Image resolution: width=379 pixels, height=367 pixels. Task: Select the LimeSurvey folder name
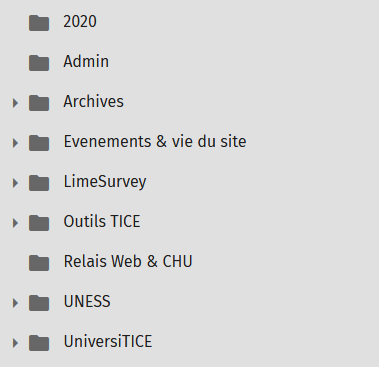coord(105,182)
